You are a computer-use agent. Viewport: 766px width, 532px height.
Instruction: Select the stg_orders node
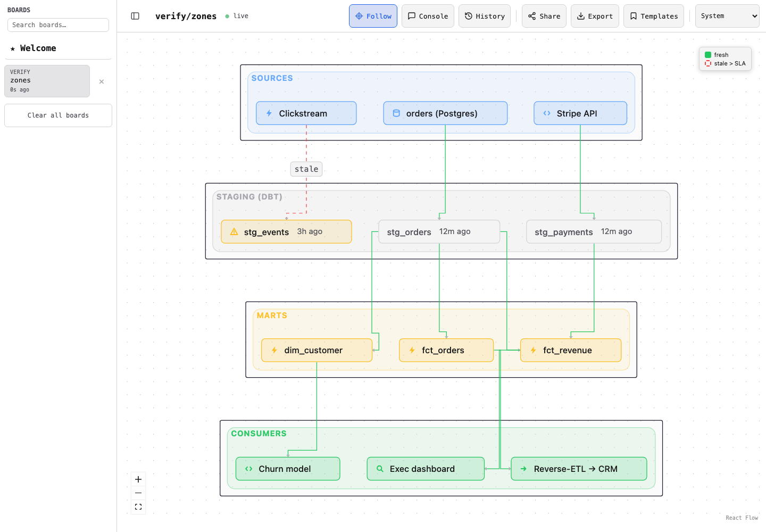(439, 232)
